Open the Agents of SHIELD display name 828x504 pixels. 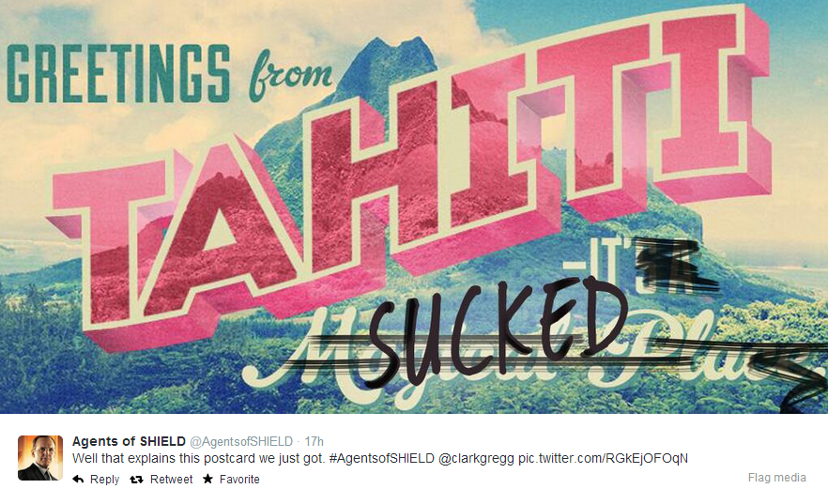(x=129, y=441)
